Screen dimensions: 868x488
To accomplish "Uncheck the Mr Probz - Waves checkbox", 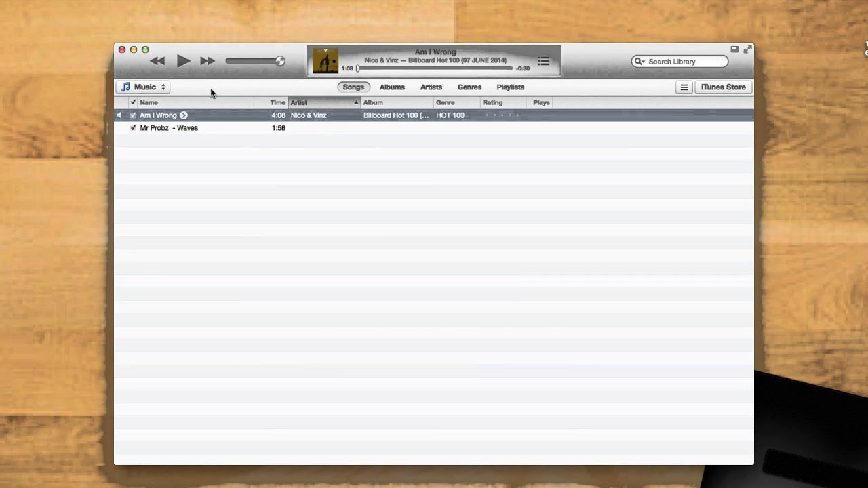I will [133, 128].
